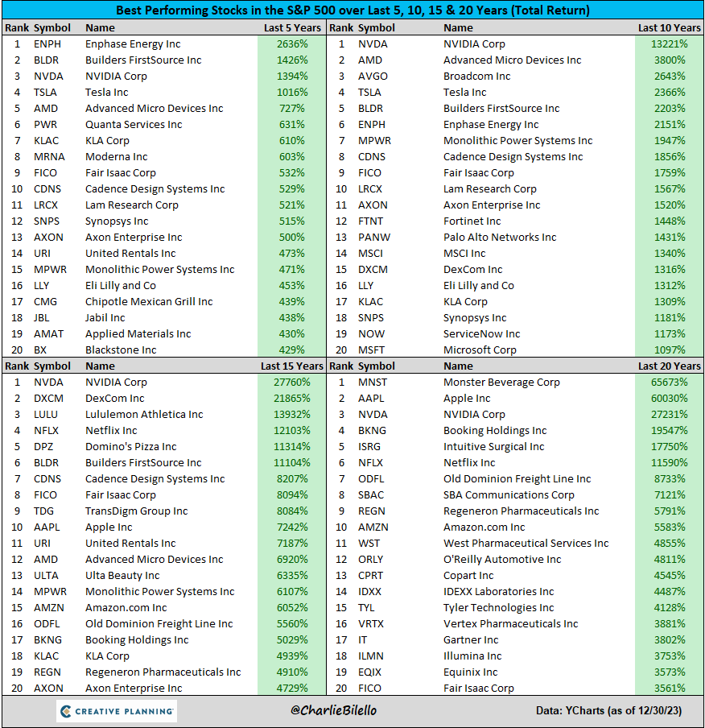705x728 pixels.
Task: Select Tesla Inc in the 5-year table
Action: pos(106,92)
